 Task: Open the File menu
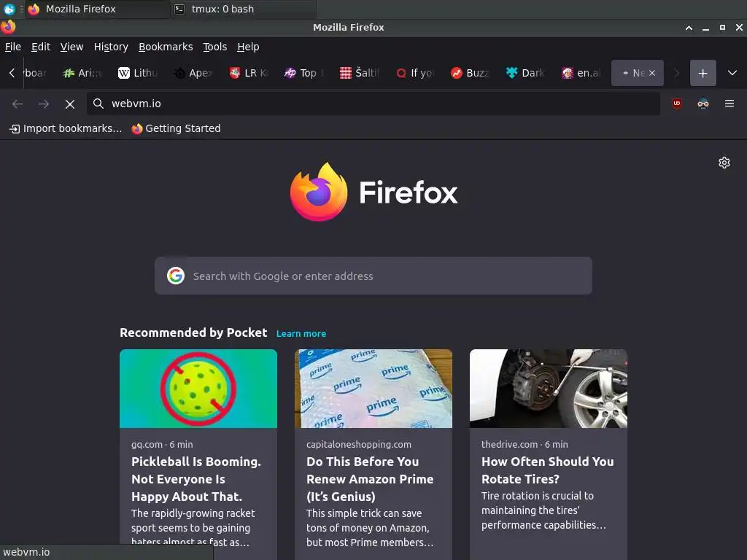pos(13,47)
